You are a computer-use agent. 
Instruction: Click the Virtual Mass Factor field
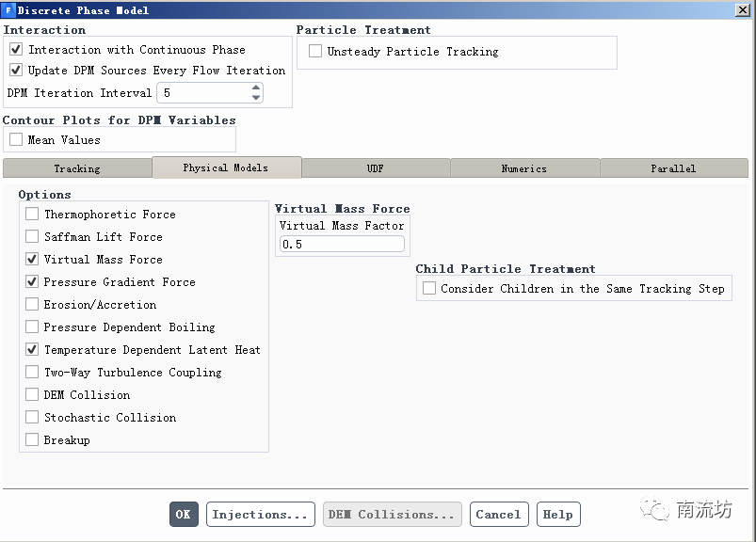point(342,245)
